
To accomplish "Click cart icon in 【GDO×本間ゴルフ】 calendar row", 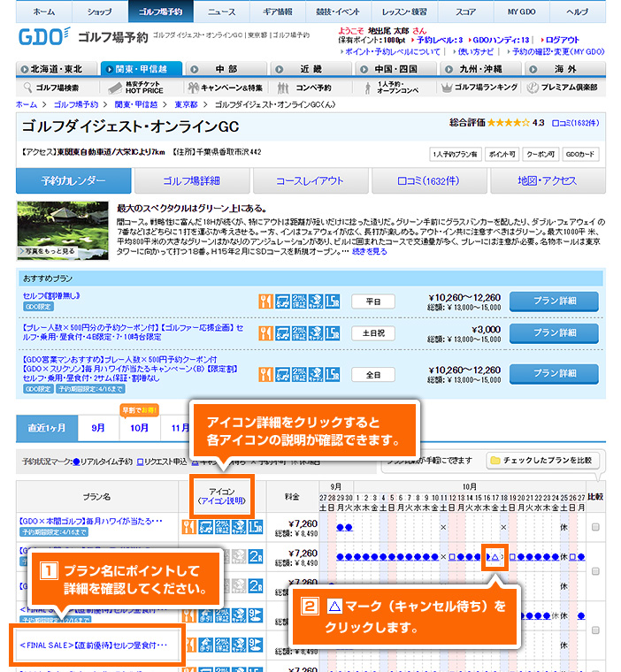I will click(205, 527).
